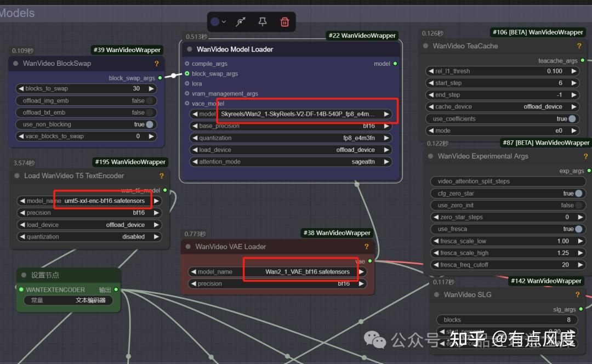The width and height of the screenshot is (592, 364).
Task: Click the model output connector on Model Loader
Action: (x=395, y=64)
